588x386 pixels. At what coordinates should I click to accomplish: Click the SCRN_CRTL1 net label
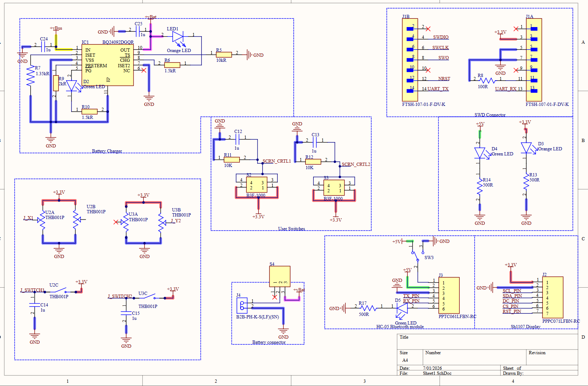(277, 161)
